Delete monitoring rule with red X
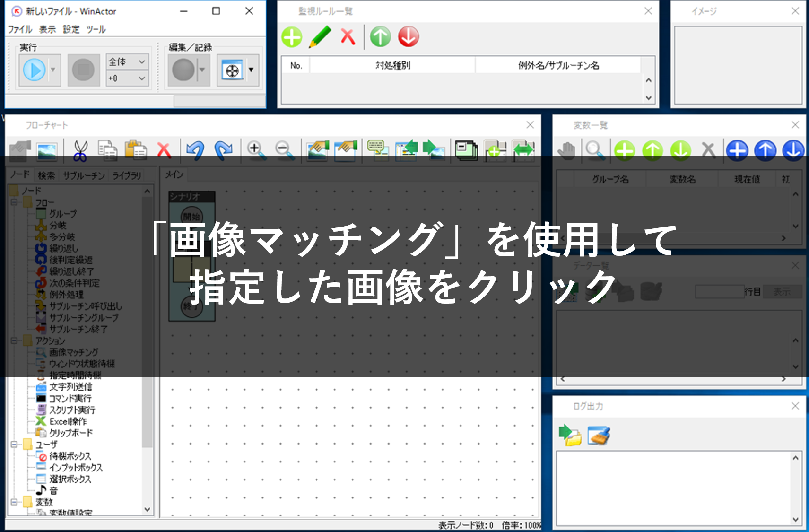Screen dimensions: 809x532 [x=348, y=36]
